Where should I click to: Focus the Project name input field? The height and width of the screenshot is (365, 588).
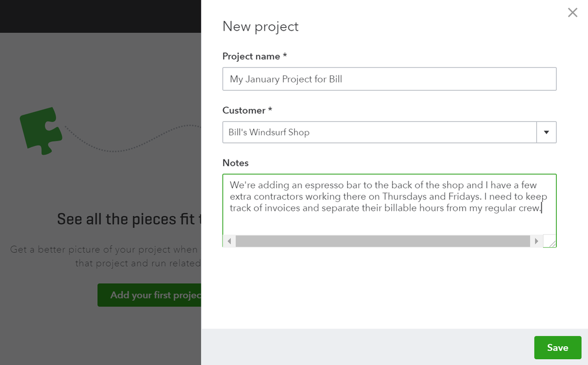pyautogui.click(x=389, y=79)
